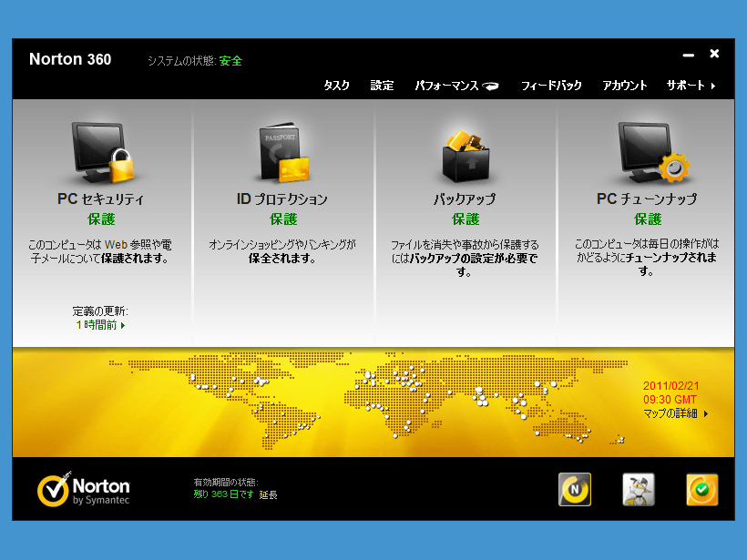
Task: Click the 2011/02/21 date text
Action: (670, 386)
